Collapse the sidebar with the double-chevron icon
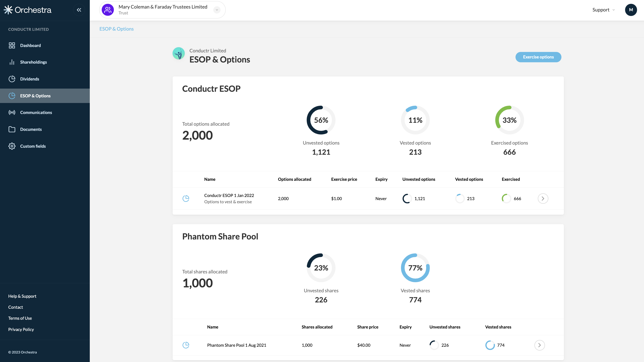The width and height of the screenshot is (644, 362). (79, 10)
